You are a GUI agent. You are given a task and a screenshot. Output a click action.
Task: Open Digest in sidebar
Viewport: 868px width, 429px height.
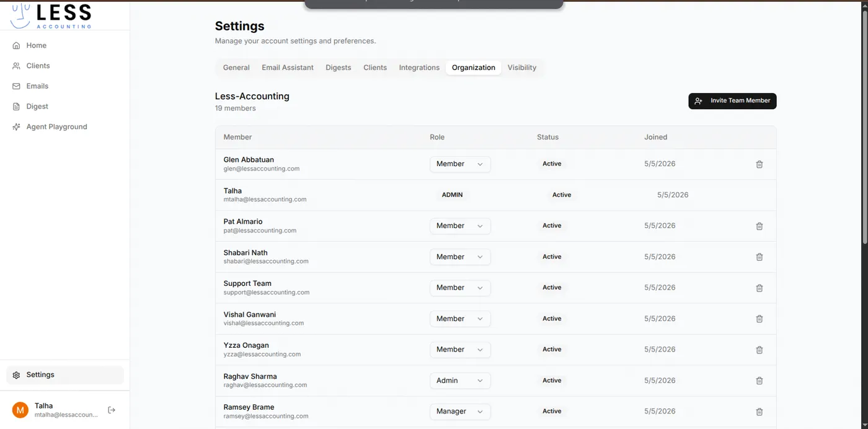(65, 107)
